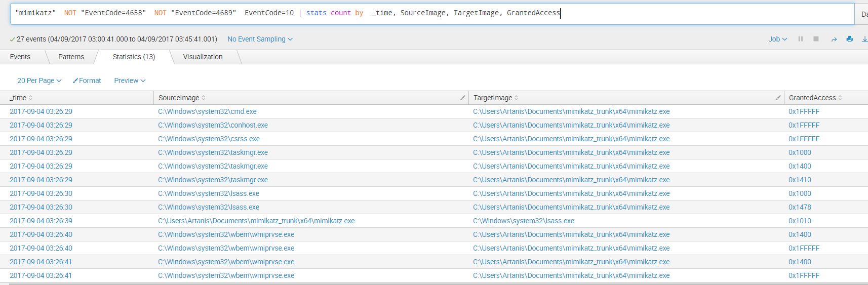Click the GrantedAccess column header label
The height and width of the screenshot is (285, 868).
[x=812, y=98]
